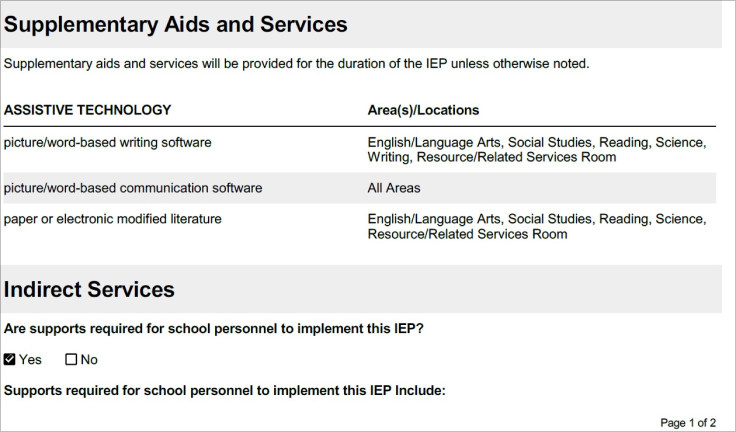The image size is (736, 432).
Task: Select the All Areas location cell
Action: (x=394, y=188)
